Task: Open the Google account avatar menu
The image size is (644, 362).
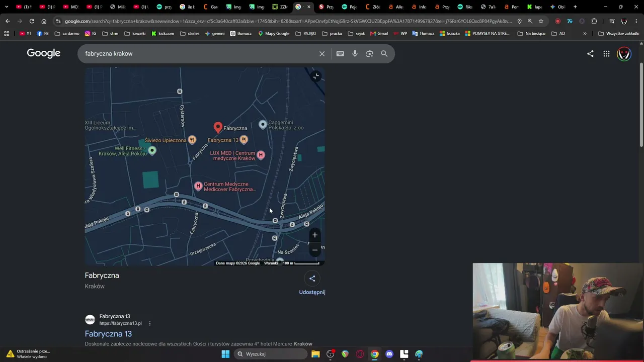Action: click(624, 54)
